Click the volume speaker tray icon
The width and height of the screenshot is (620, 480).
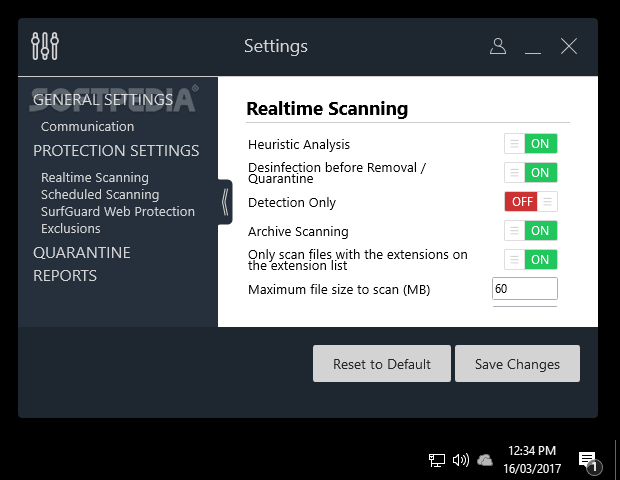(x=461, y=460)
